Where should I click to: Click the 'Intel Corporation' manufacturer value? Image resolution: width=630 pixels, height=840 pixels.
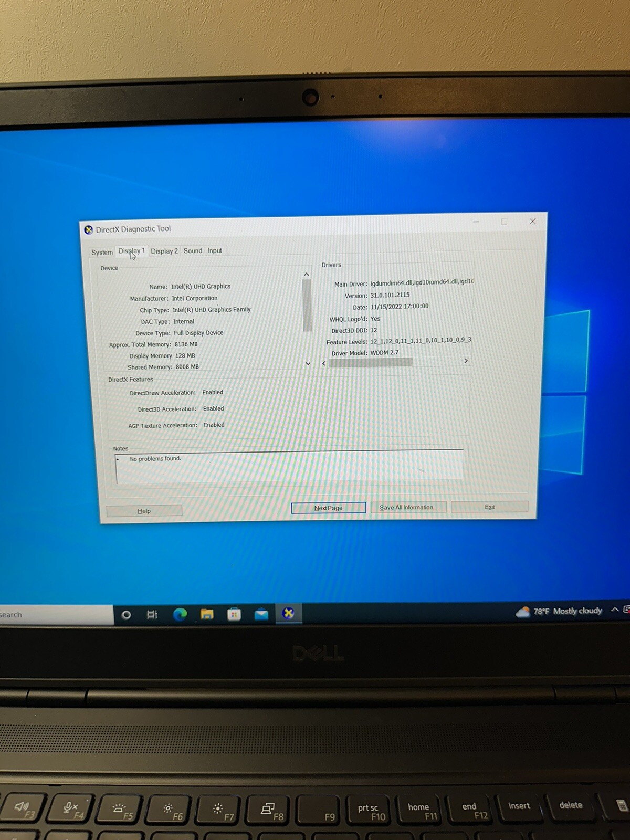pyautogui.click(x=194, y=298)
